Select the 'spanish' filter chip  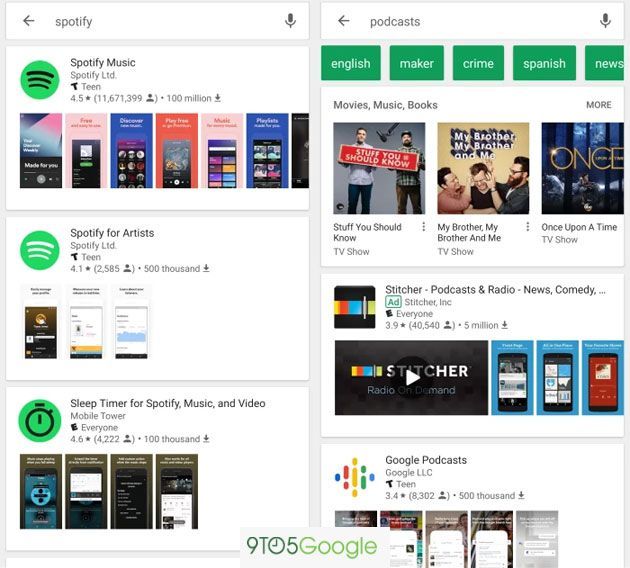544,63
